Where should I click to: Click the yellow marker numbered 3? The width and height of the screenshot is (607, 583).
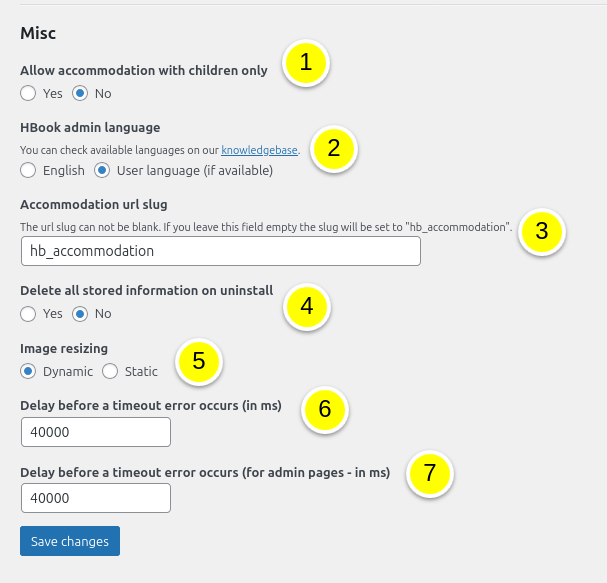pos(541,232)
